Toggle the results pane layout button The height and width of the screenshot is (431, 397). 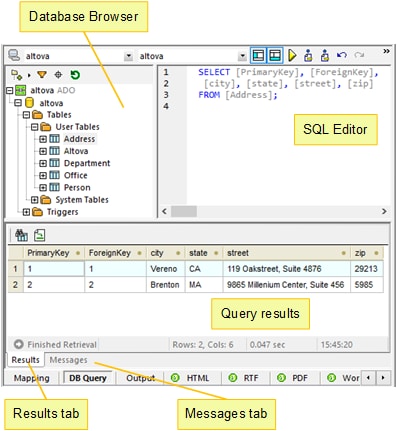coord(275,55)
